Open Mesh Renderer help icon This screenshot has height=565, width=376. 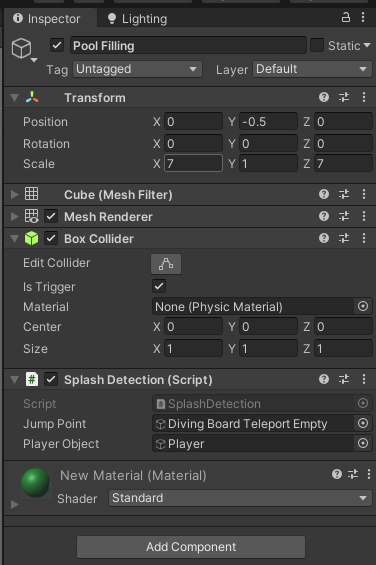pos(324,216)
